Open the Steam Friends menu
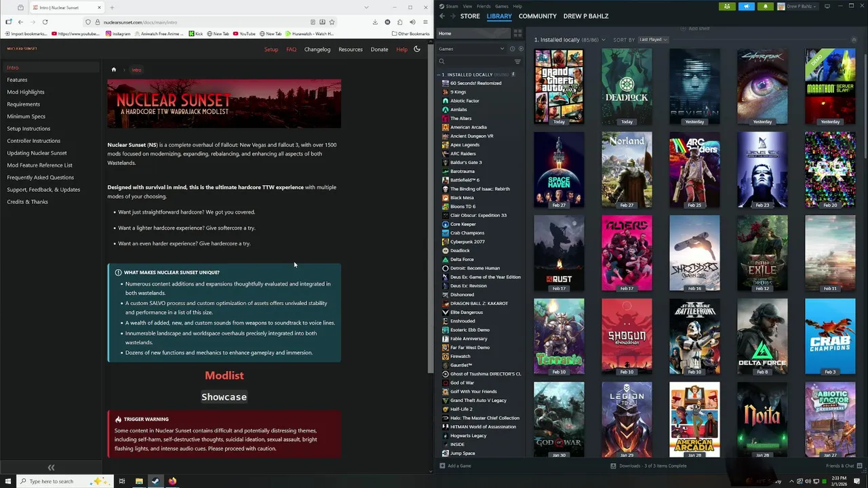Screen dimensions: 868x488 (484, 6)
